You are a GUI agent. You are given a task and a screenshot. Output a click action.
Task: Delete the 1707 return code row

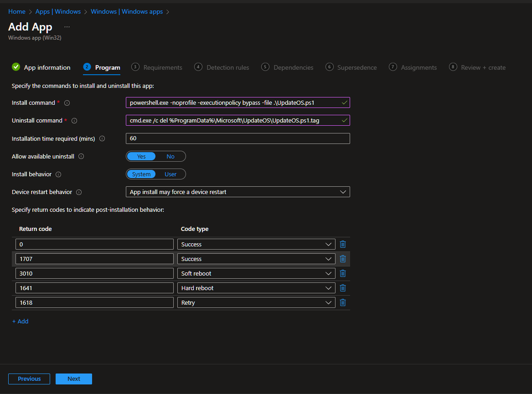(343, 259)
